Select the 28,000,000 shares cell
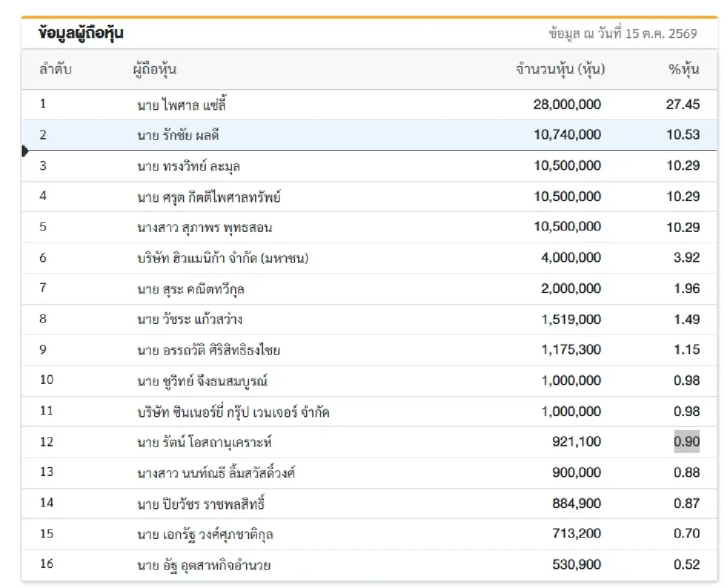This screenshot has height=588, width=727. point(567,104)
